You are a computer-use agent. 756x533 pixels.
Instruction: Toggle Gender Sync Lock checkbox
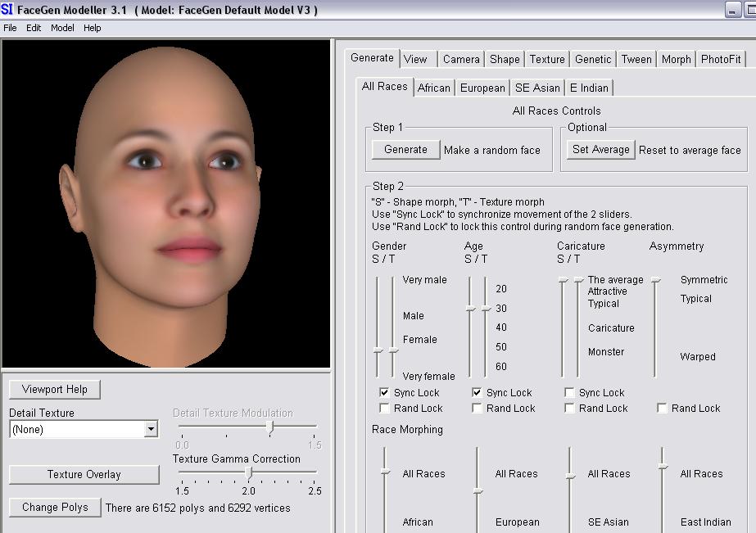384,392
